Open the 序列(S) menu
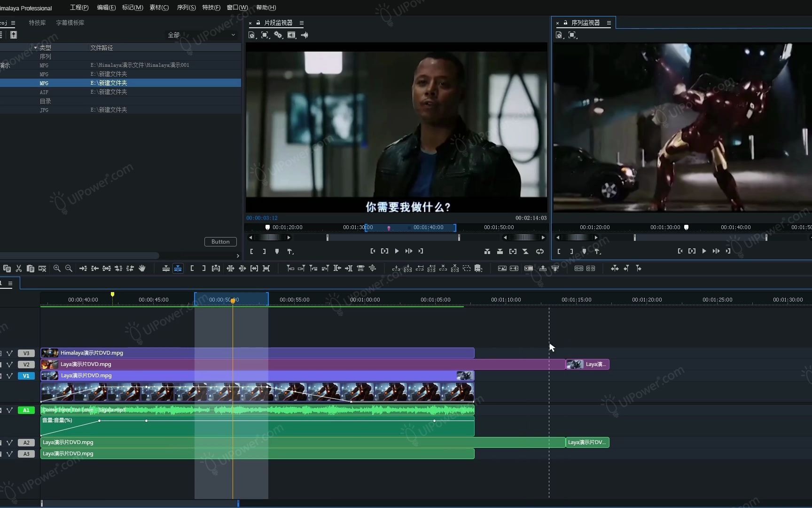The height and width of the screenshot is (508, 812). point(186,8)
